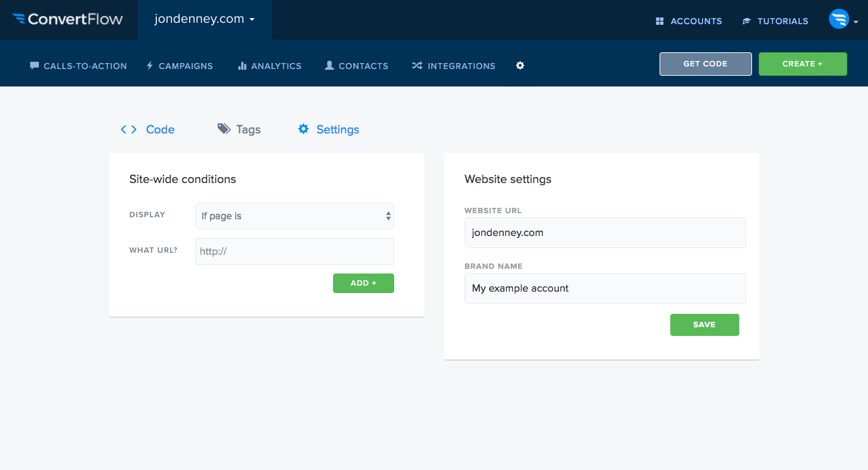
Task: Click the Brand Name field
Action: tap(605, 288)
